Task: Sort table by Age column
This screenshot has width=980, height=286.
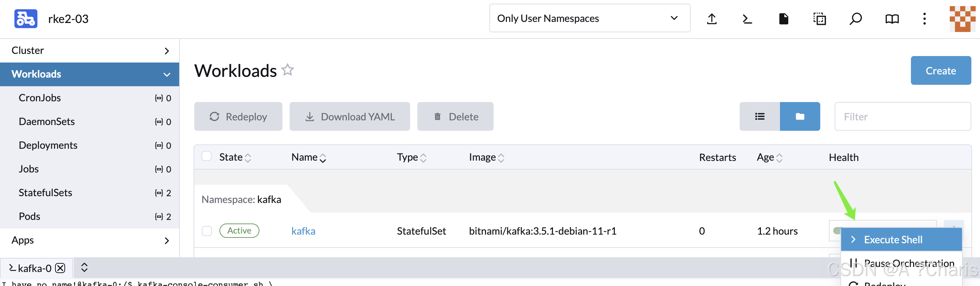Action: coord(770,157)
